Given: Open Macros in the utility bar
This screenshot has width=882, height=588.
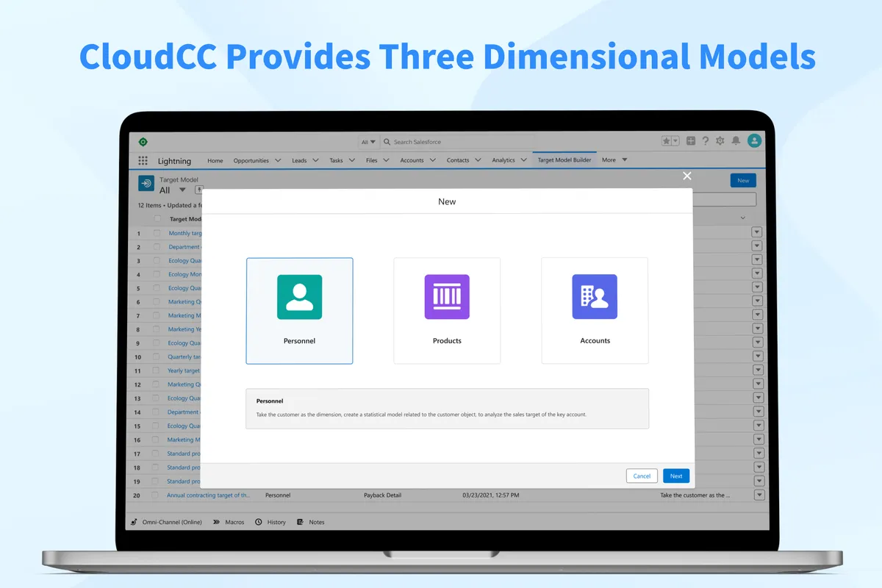Looking at the screenshot, I should coord(229,522).
